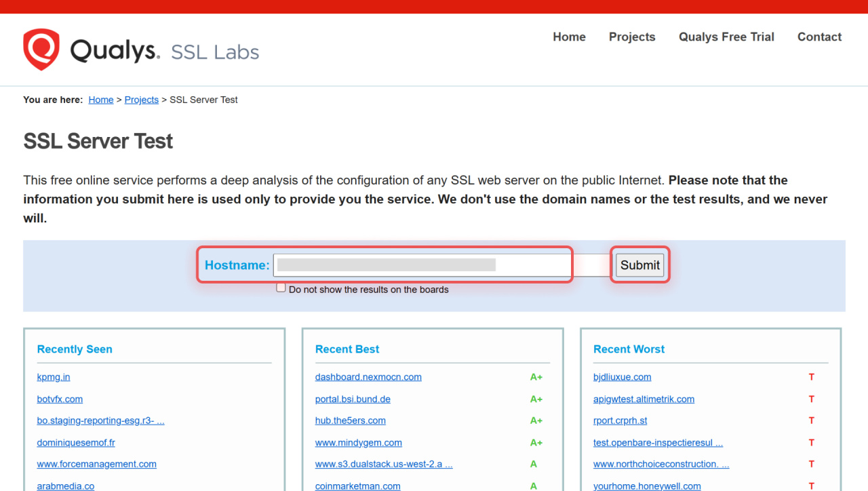This screenshot has width=868, height=491.
Task: Open Qualys Free Trial page
Action: point(726,37)
